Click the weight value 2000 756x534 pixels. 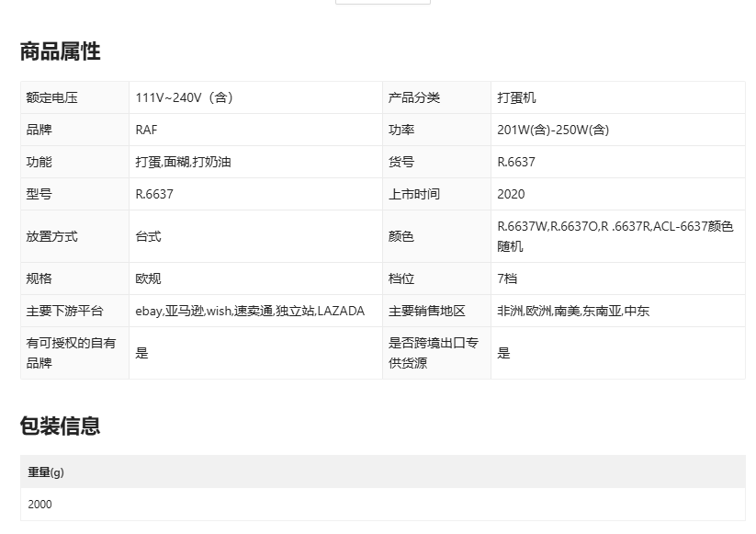pos(40,505)
